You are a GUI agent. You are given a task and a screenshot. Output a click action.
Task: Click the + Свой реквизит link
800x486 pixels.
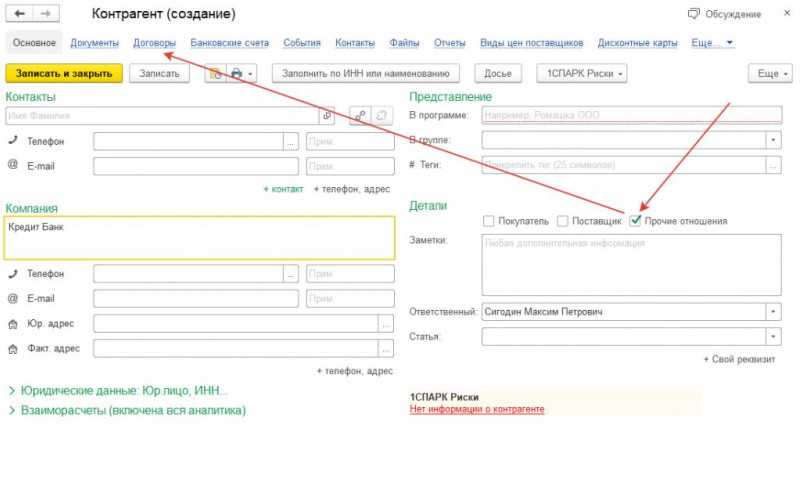click(x=739, y=360)
